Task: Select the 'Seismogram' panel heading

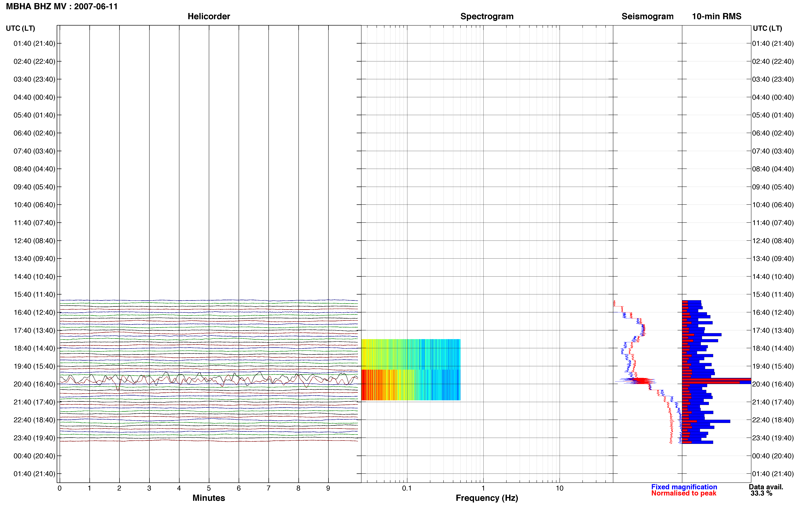Action: (x=647, y=16)
